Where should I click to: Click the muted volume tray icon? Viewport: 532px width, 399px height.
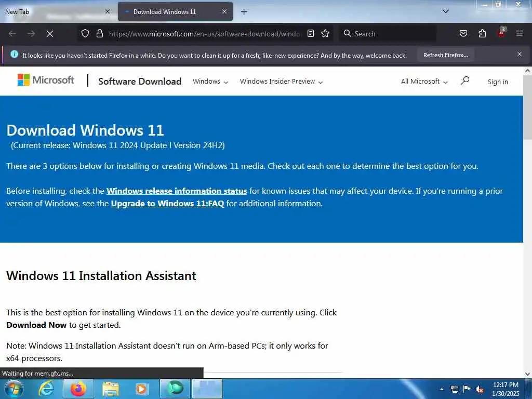pyautogui.click(x=480, y=389)
